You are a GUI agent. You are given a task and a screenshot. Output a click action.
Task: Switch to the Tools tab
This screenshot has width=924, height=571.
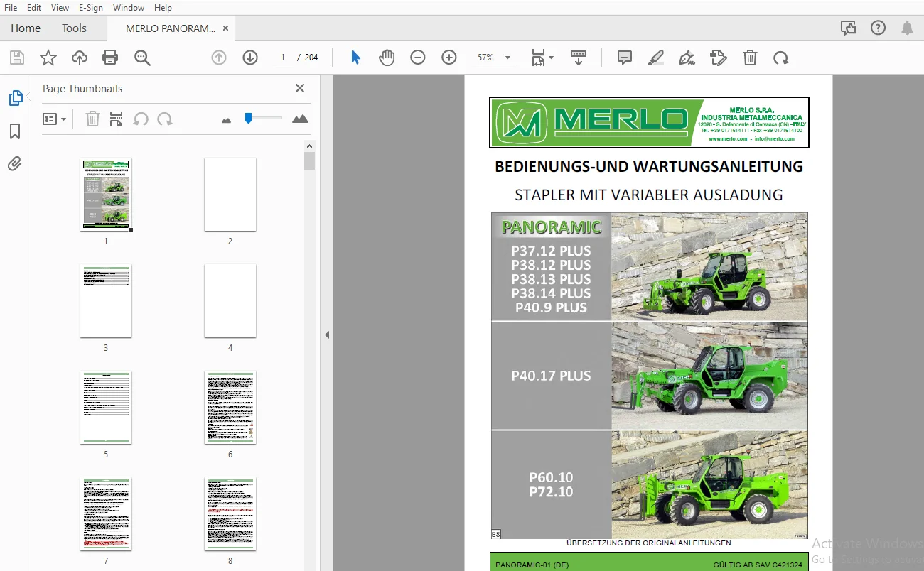[74, 28]
